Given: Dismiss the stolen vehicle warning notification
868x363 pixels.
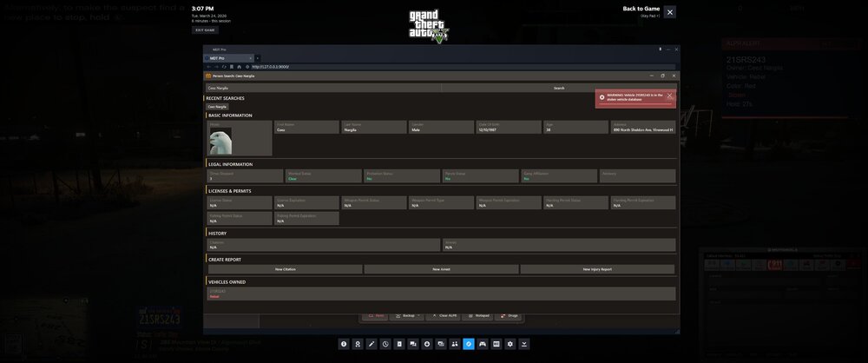Looking at the screenshot, I should pos(669,96).
